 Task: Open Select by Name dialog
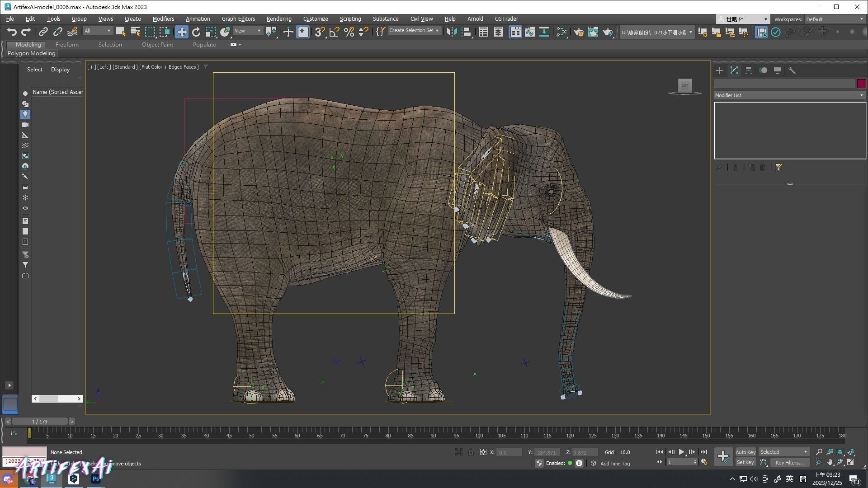click(x=135, y=32)
